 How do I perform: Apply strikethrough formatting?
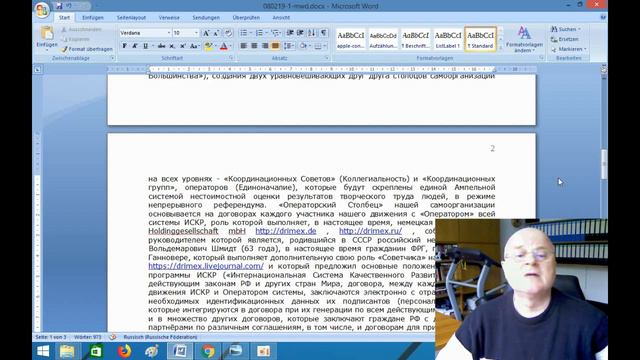[162, 46]
